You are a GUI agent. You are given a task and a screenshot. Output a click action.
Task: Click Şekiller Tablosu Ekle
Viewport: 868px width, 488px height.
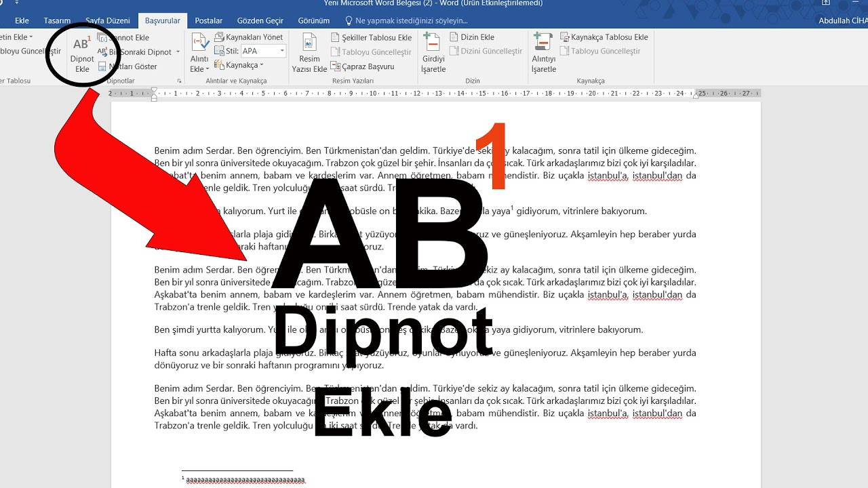[x=372, y=37]
